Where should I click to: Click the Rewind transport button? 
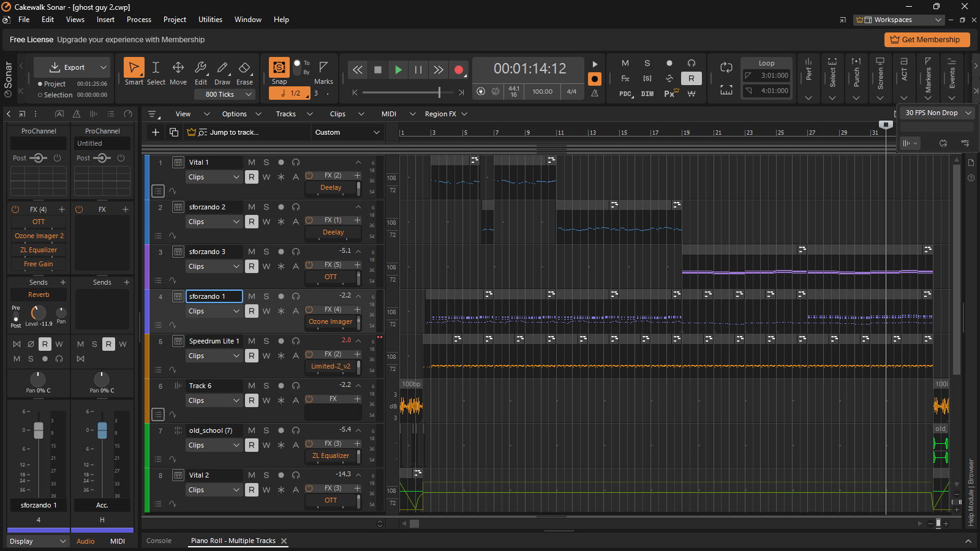(358, 70)
